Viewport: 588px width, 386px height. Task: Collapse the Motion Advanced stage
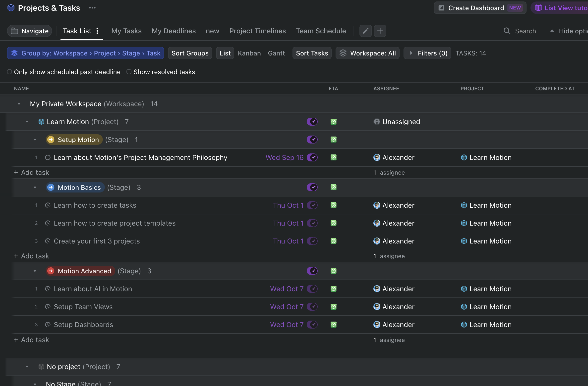(x=35, y=271)
